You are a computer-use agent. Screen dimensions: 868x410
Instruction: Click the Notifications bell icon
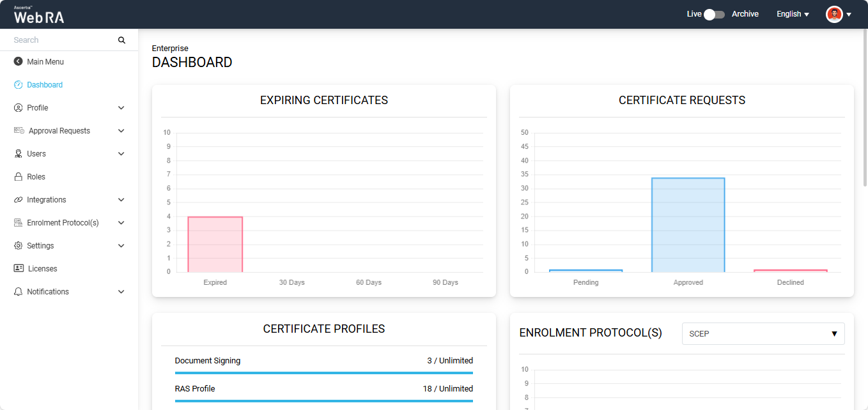click(18, 292)
